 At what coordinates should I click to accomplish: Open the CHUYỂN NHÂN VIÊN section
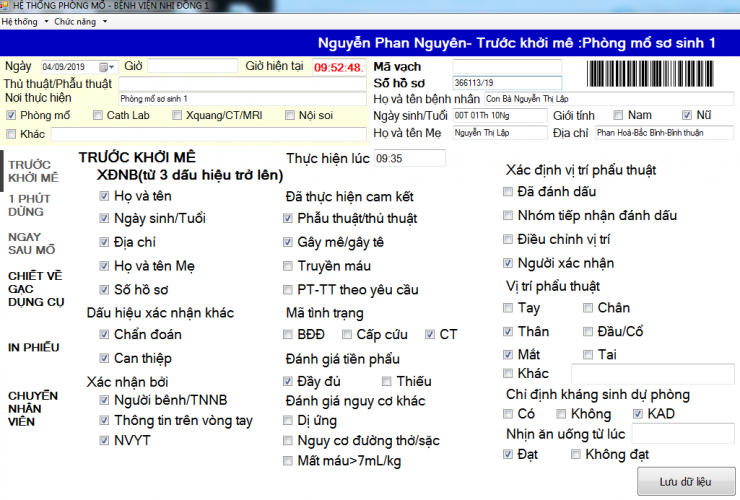(33, 408)
